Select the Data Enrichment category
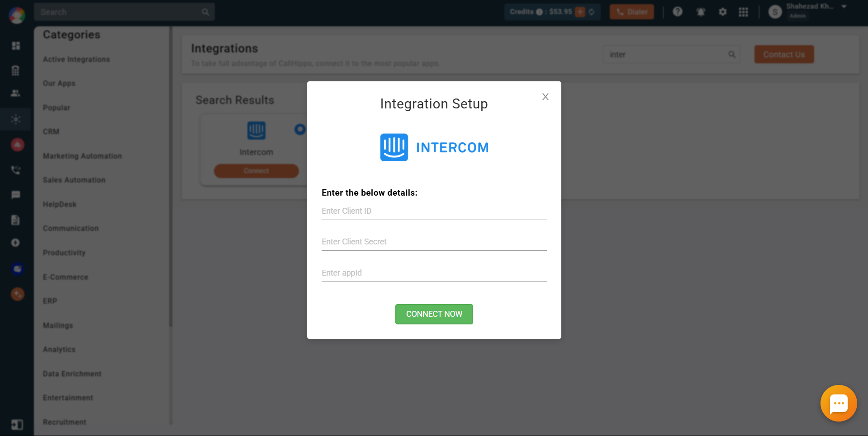The width and height of the screenshot is (868, 436). point(72,374)
